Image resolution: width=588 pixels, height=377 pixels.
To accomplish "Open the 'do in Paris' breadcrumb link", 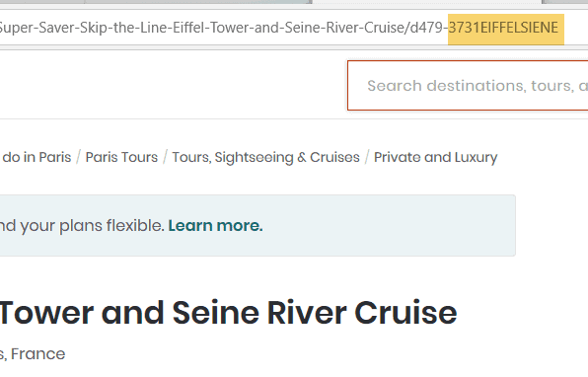I will (37, 157).
